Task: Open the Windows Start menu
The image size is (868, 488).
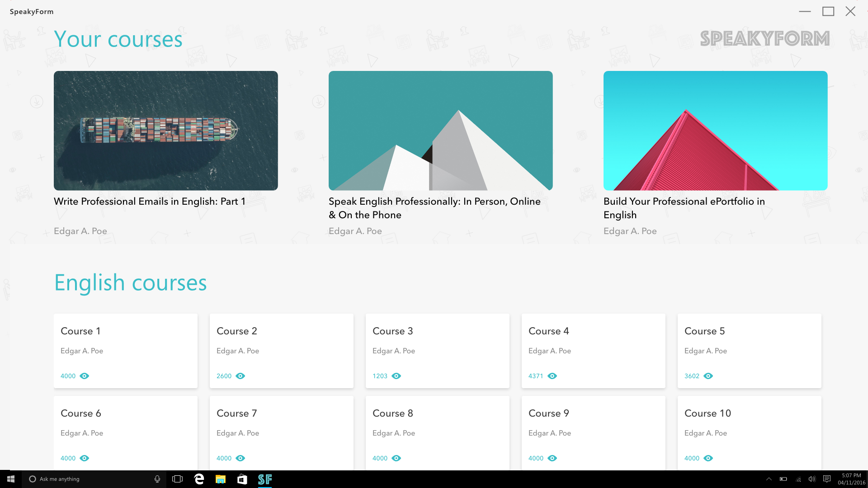Action: point(11,479)
